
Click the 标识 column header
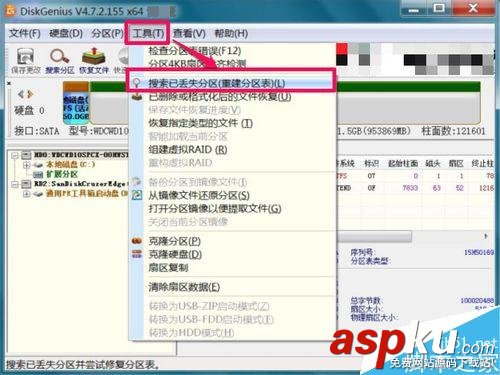point(371,163)
